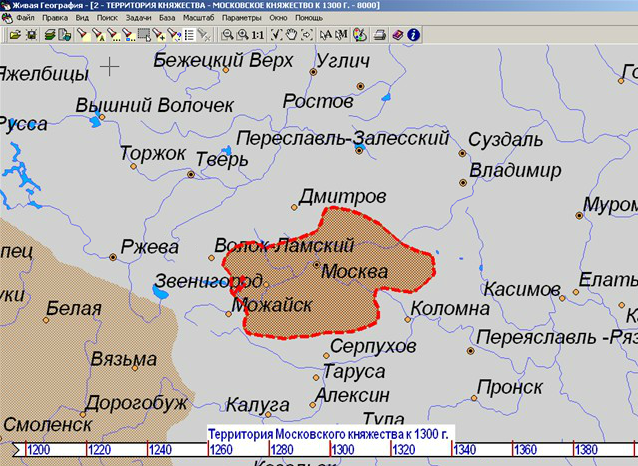638x466 pixels.
Task: Open the Помощь menu
Action: click(x=309, y=18)
